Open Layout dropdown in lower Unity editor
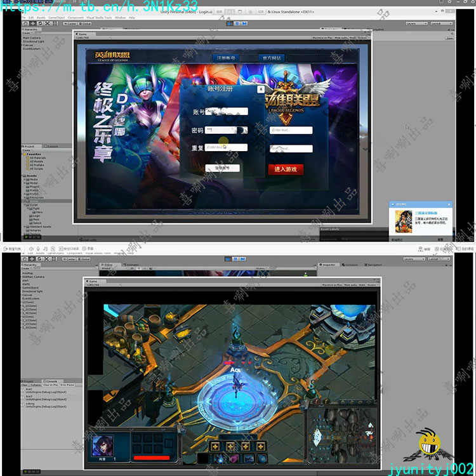This screenshot has height=476, width=476. 439,259
